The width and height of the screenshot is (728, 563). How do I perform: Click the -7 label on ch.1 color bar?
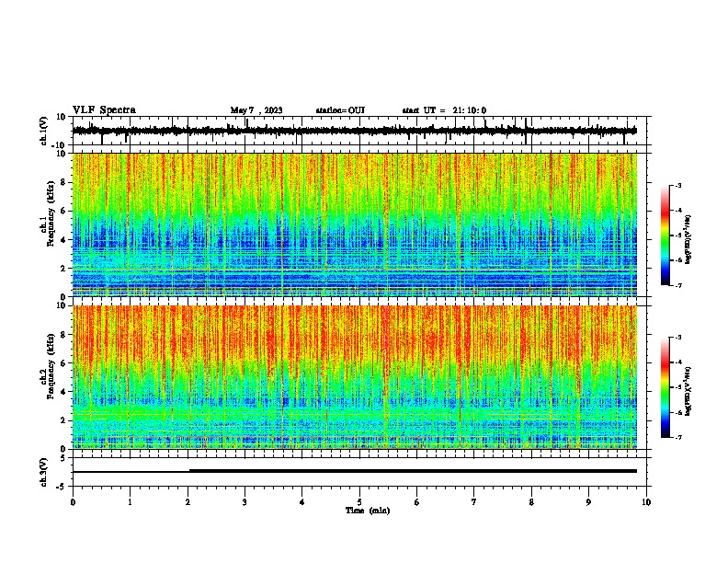[x=678, y=285]
